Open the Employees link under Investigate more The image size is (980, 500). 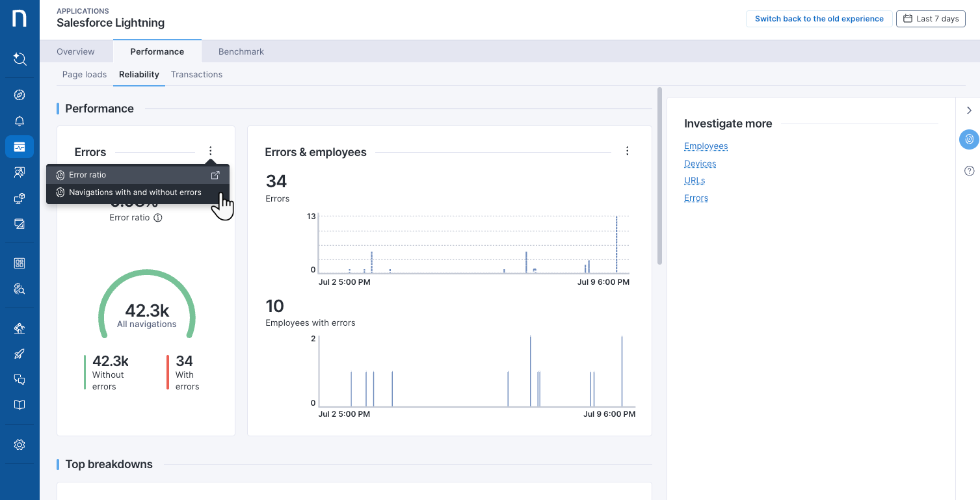tap(706, 146)
